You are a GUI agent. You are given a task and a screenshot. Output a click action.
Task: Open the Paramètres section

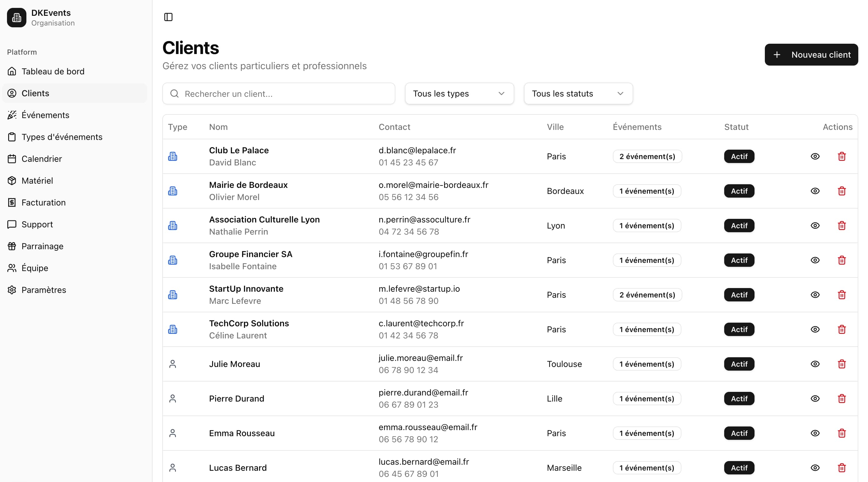click(x=43, y=290)
